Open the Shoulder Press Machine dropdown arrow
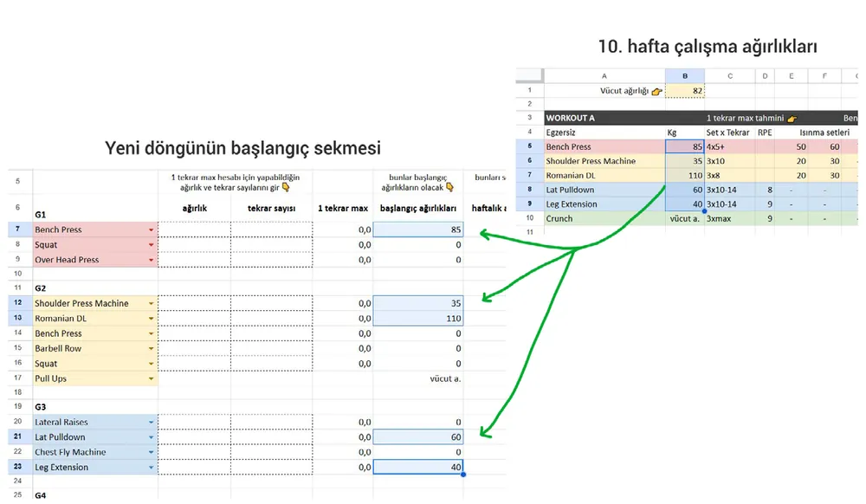866x504 pixels. point(151,304)
